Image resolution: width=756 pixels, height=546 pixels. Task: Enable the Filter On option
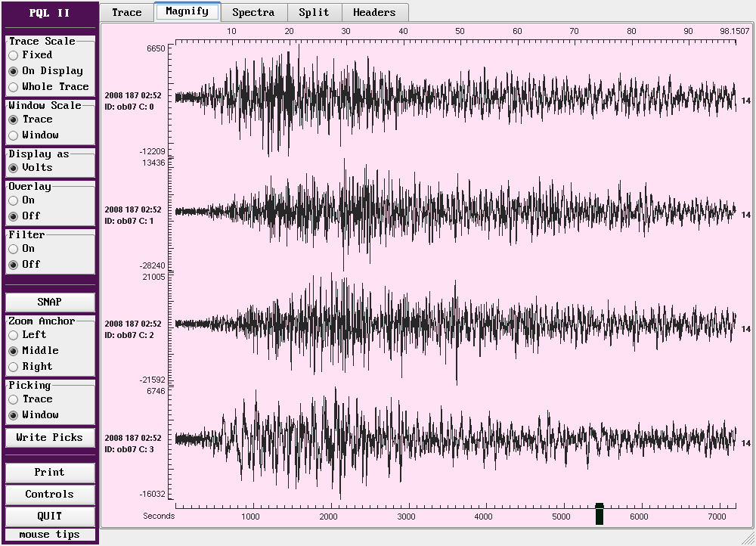[x=14, y=249]
